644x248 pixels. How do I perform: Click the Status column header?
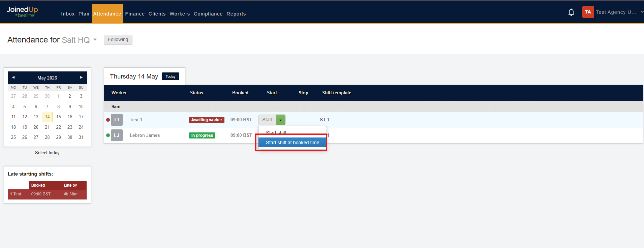point(196,93)
